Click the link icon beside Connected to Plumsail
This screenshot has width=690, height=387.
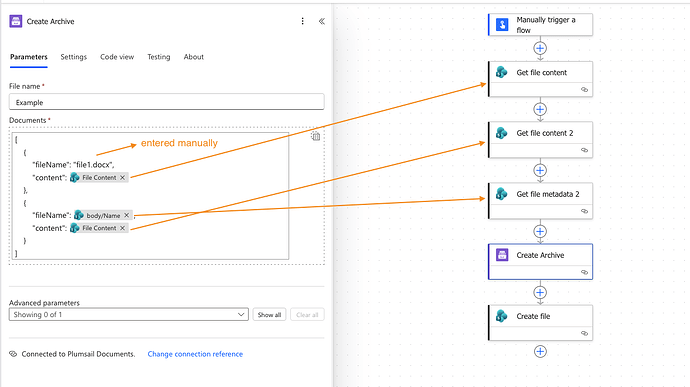tap(13, 354)
